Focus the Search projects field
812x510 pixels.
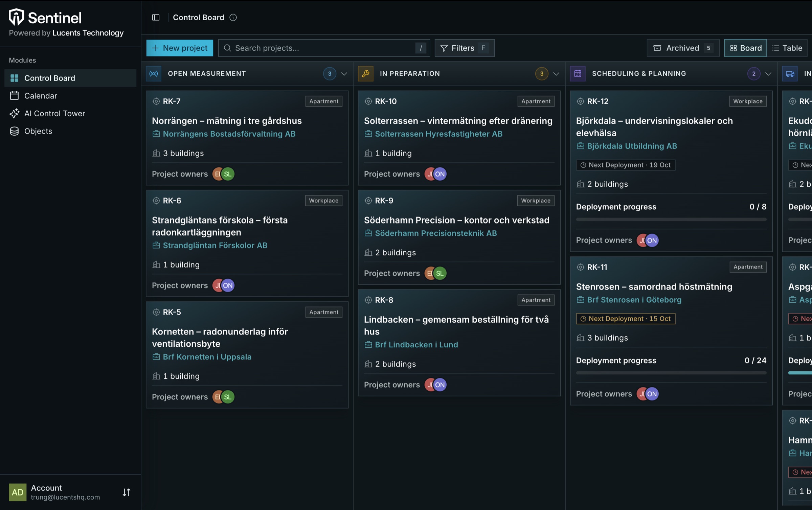click(324, 48)
